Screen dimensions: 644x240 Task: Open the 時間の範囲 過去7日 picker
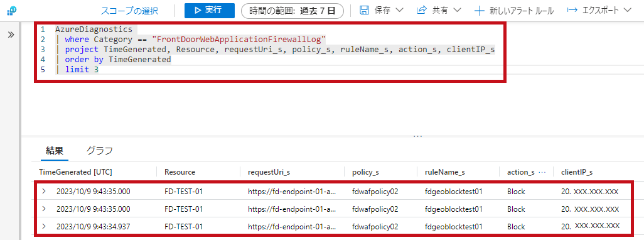point(292,11)
